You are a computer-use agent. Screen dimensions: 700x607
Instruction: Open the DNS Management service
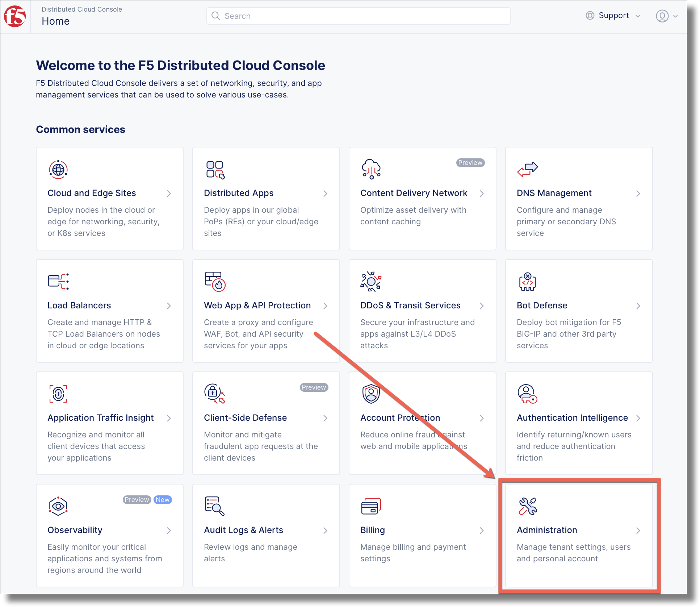click(579, 199)
